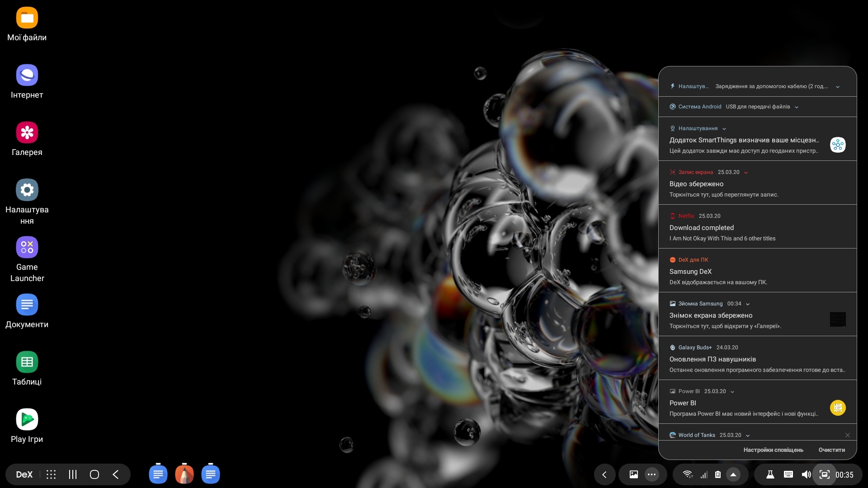Expand the charging notification details
Image resolution: width=868 pixels, height=488 pixels.
point(837,86)
